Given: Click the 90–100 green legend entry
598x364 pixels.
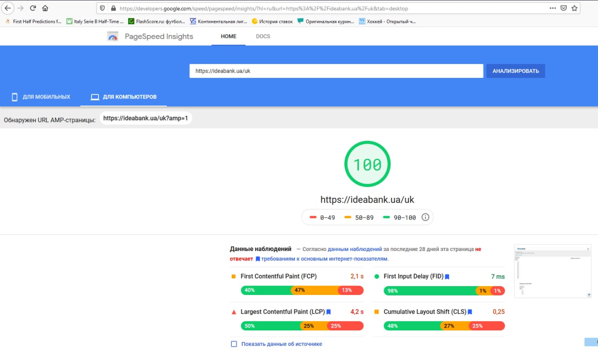Looking at the screenshot, I should coord(399,217).
